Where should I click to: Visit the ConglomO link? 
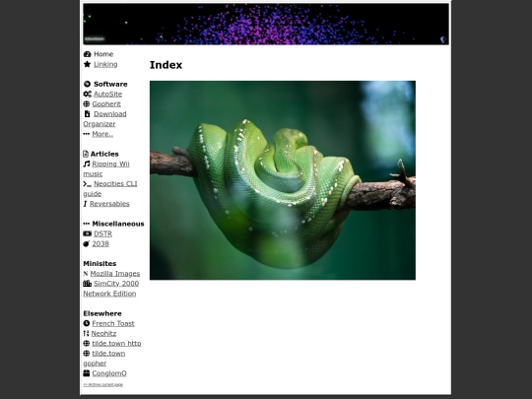(109, 373)
